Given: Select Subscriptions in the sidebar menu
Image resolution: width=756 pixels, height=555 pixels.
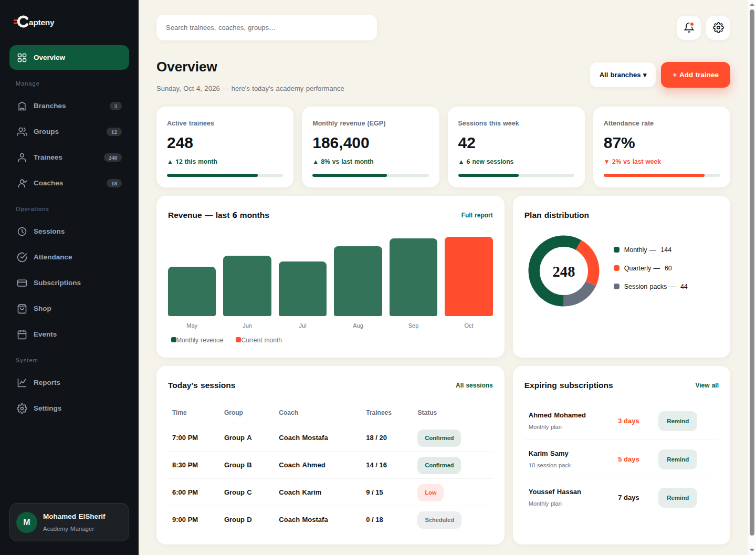Looking at the screenshot, I should click(69, 283).
